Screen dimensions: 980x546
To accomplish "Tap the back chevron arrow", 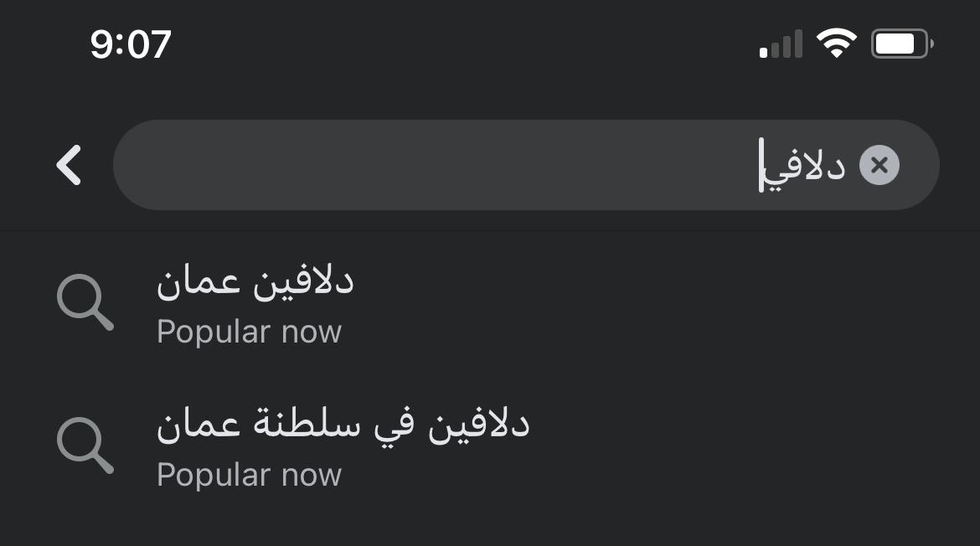I will pyautogui.click(x=69, y=165).
